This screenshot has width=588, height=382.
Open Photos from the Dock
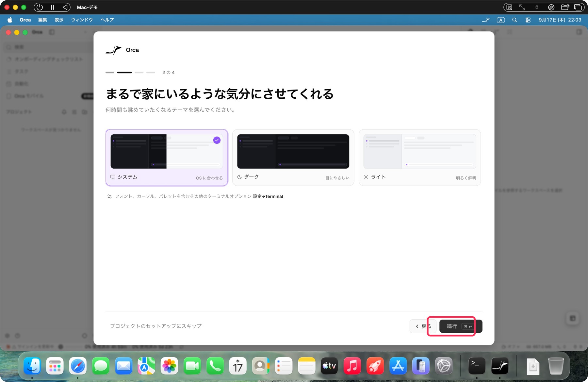(x=169, y=366)
